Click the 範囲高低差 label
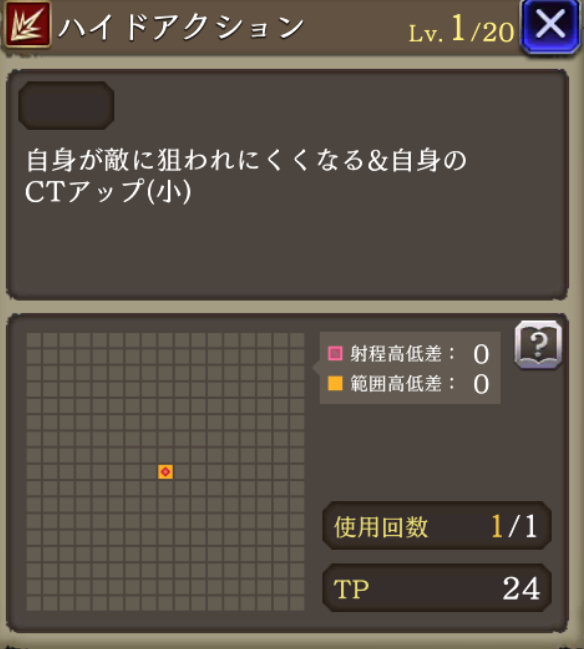 click(396, 384)
